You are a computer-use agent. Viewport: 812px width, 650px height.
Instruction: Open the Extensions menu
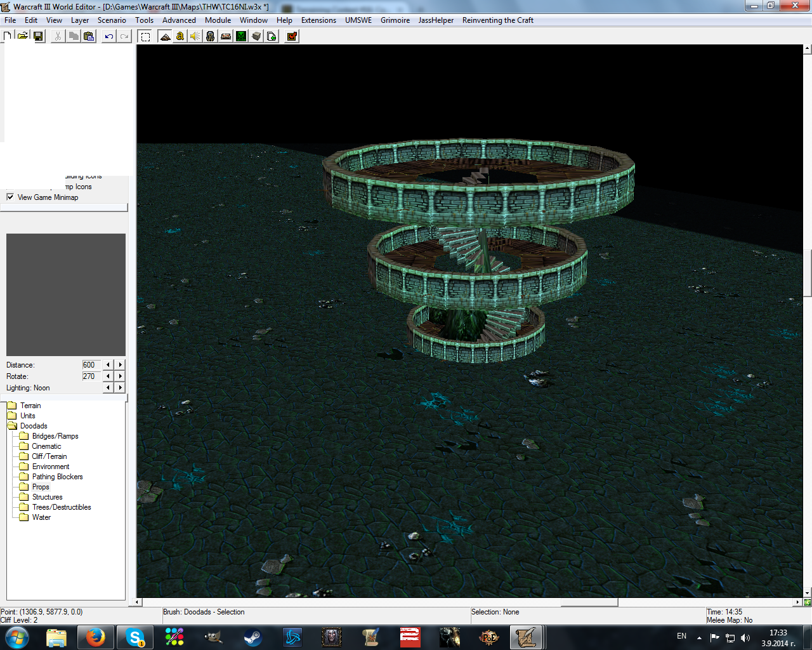pos(318,20)
